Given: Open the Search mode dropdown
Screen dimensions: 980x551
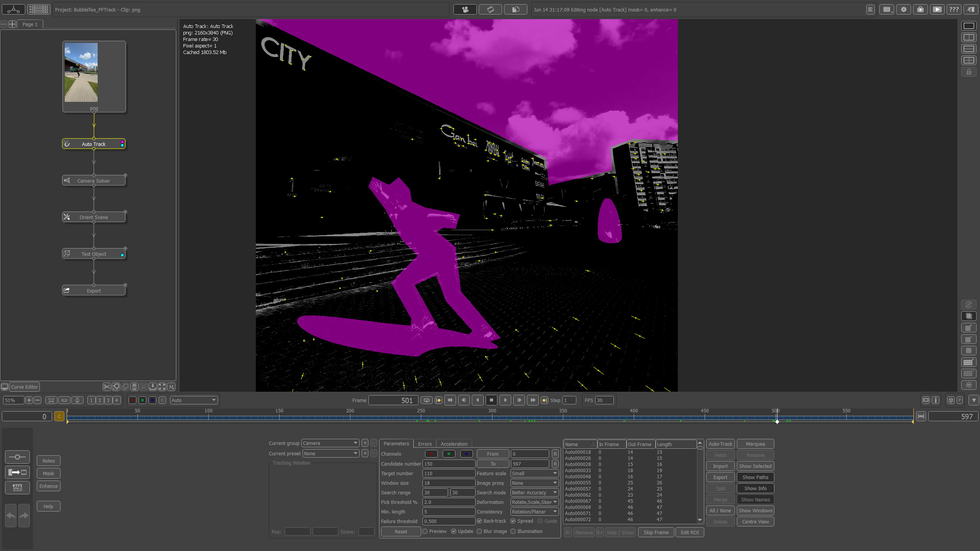Looking at the screenshot, I should click(534, 493).
